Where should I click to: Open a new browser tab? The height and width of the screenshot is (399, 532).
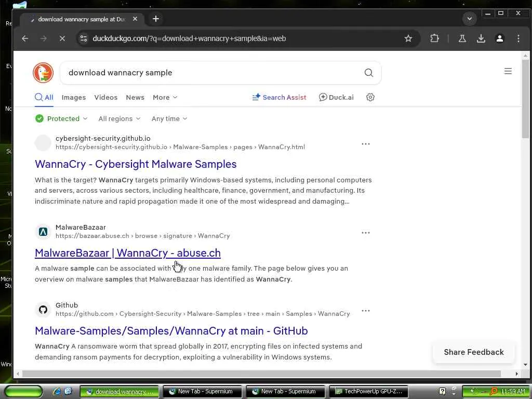click(156, 19)
